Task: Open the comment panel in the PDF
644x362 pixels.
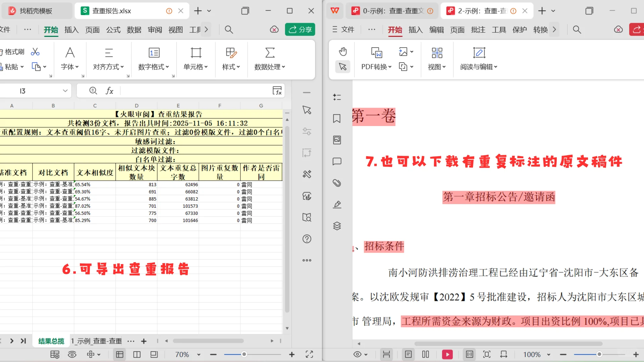Action: [x=336, y=161]
